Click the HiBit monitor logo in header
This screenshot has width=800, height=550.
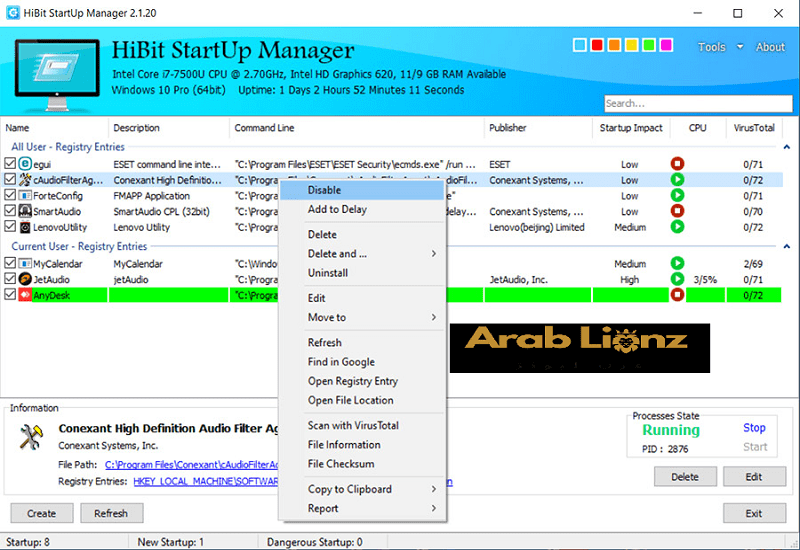pos(57,75)
